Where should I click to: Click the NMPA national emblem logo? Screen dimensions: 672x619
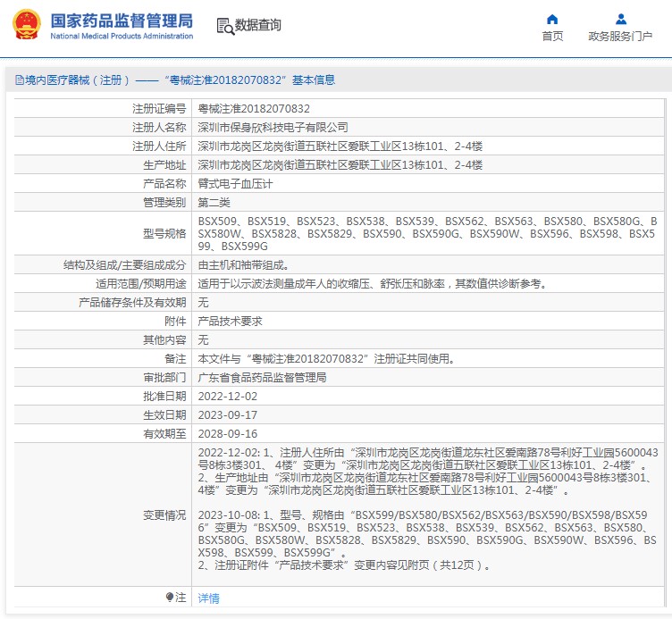26,24
